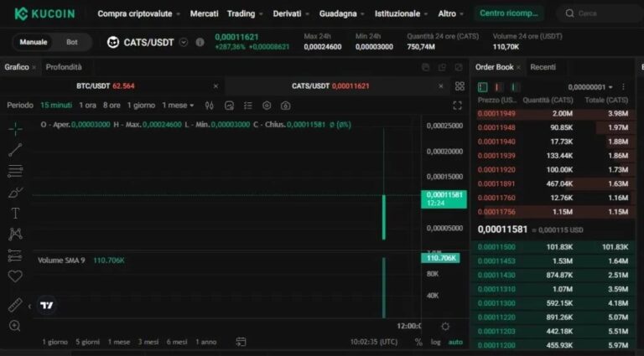This screenshot has width=644, height=356.
Task: Pick the text annotation tool
Action: pyautogui.click(x=15, y=213)
